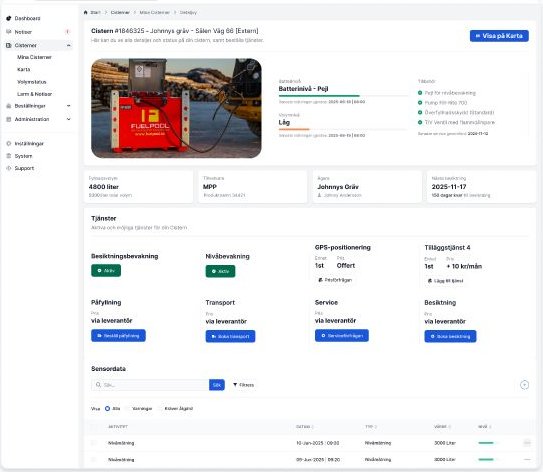Screen dimensions: 543x472
Task: Click the magnifier icon in Sensordata search
Action: (x=98, y=385)
